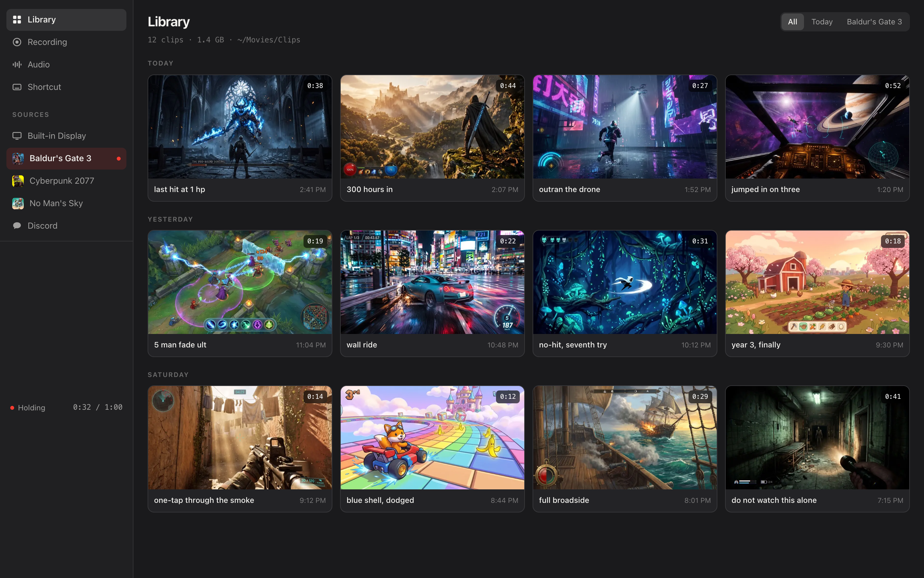Screen dimensions: 924x578
Task: Click the 0:52 duration badge
Action: tap(893, 86)
